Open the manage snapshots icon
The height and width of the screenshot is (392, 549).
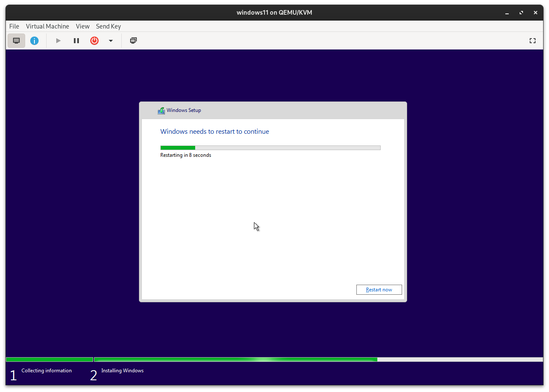[133, 41]
